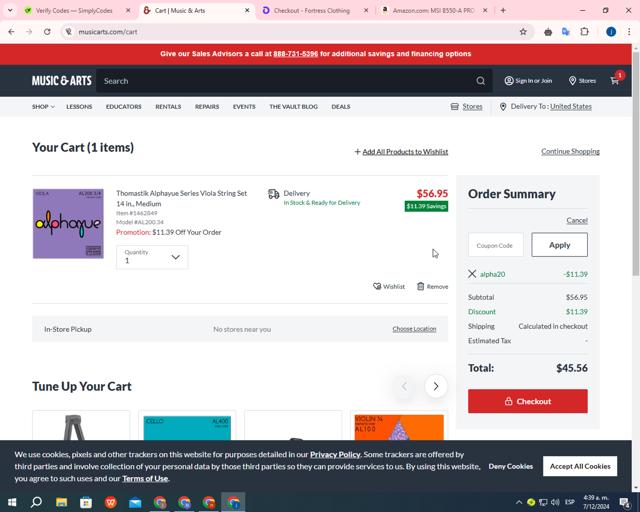Click Cancel link in Order Summary
Viewport: 640px width, 512px height.
coord(577,220)
